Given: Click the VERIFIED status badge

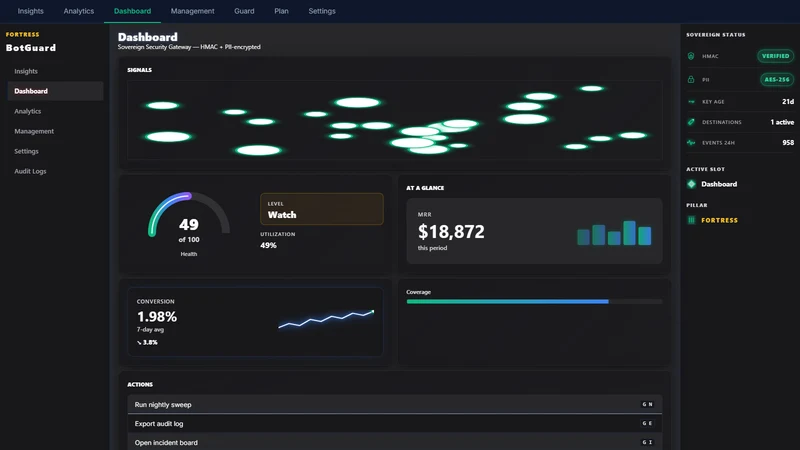Looking at the screenshot, I should click(775, 56).
